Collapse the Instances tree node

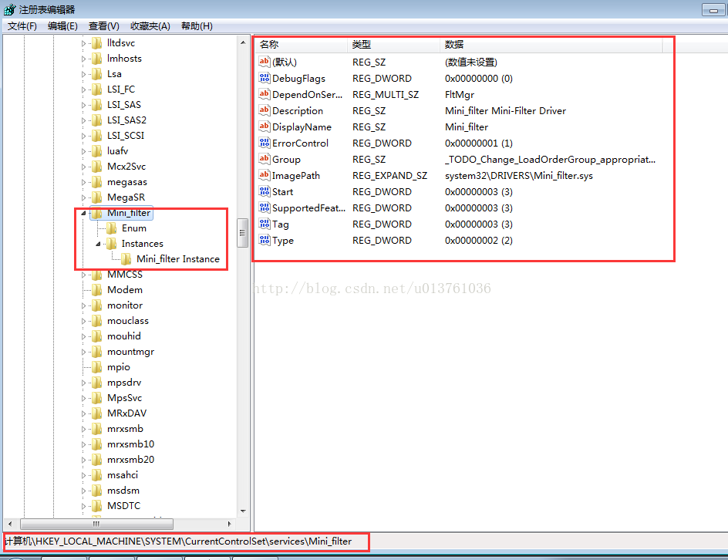click(99, 244)
